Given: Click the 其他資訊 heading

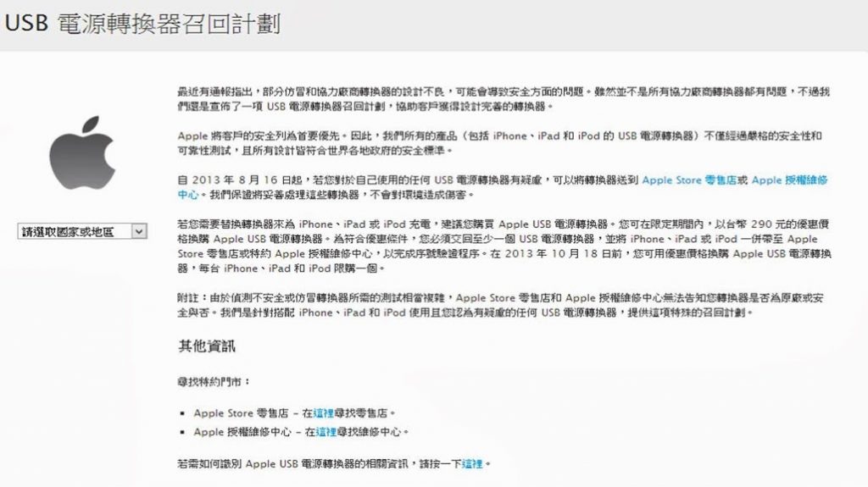Looking at the screenshot, I should [207, 346].
